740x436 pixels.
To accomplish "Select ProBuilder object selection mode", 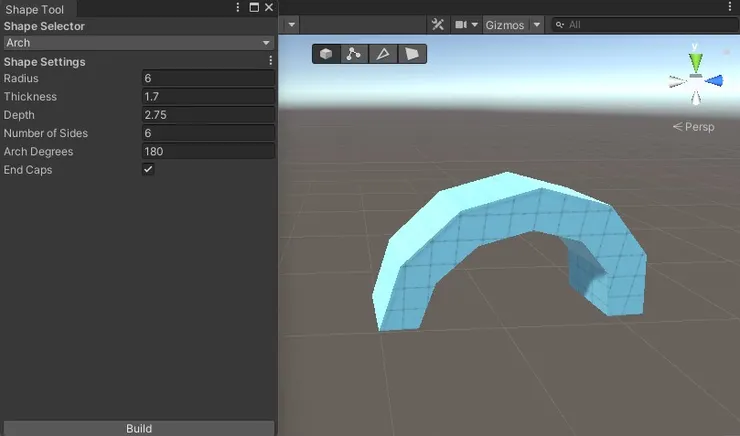I will point(326,54).
